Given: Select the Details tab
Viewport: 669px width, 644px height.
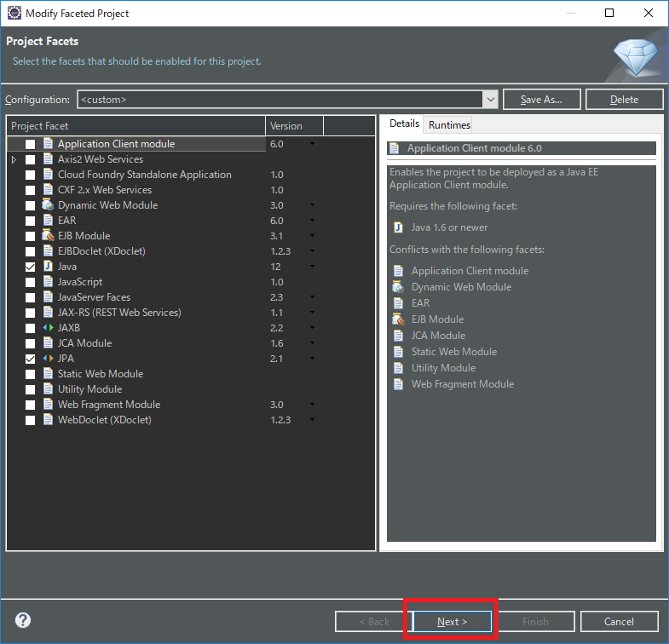Looking at the screenshot, I should (404, 124).
